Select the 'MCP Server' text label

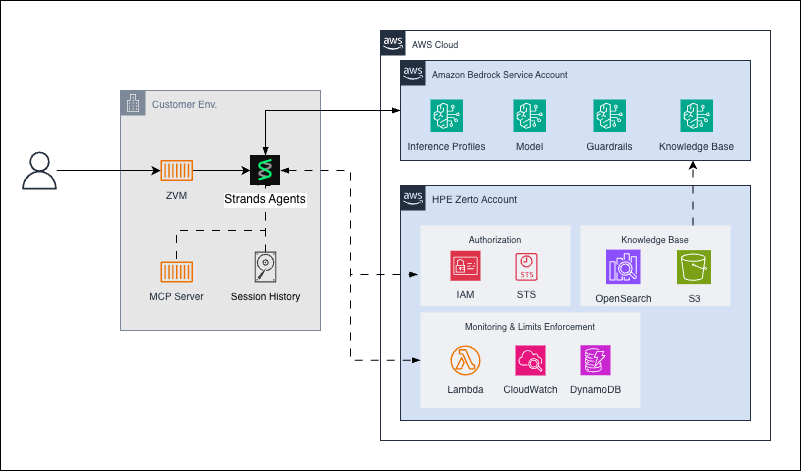(176, 296)
